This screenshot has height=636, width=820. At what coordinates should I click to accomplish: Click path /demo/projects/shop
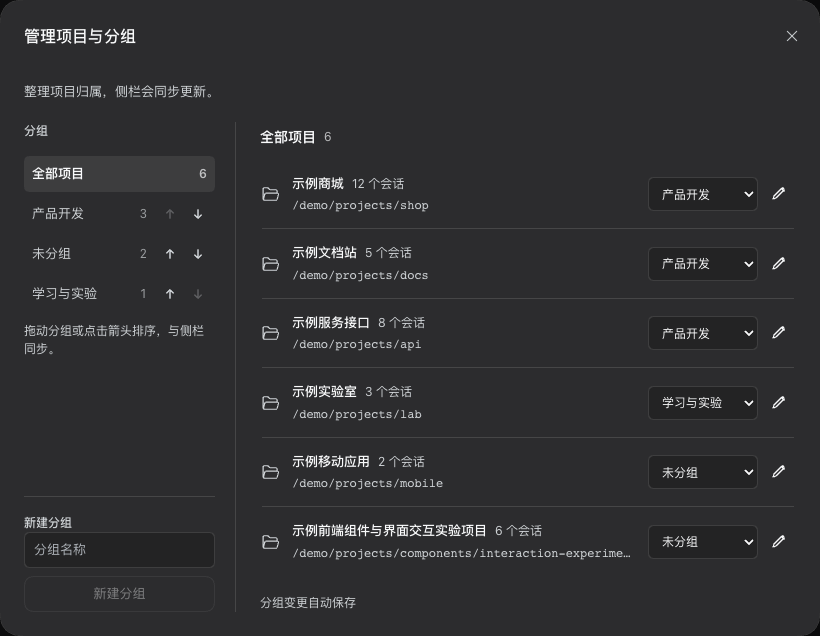(x=360, y=206)
